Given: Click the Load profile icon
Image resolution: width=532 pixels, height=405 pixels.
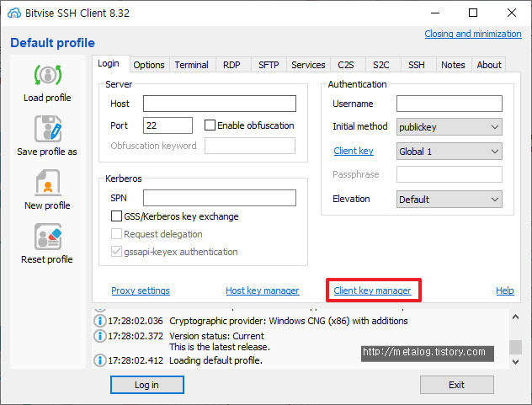Looking at the screenshot, I should 48,75.
